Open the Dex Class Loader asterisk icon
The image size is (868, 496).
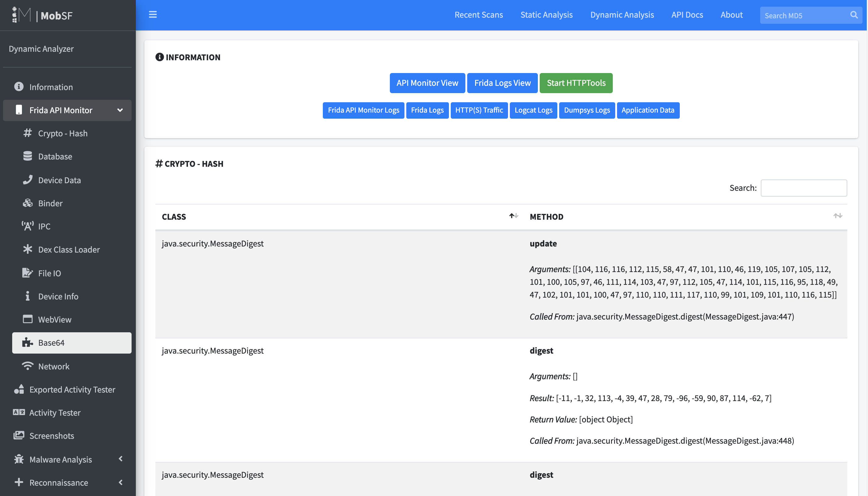pos(28,249)
